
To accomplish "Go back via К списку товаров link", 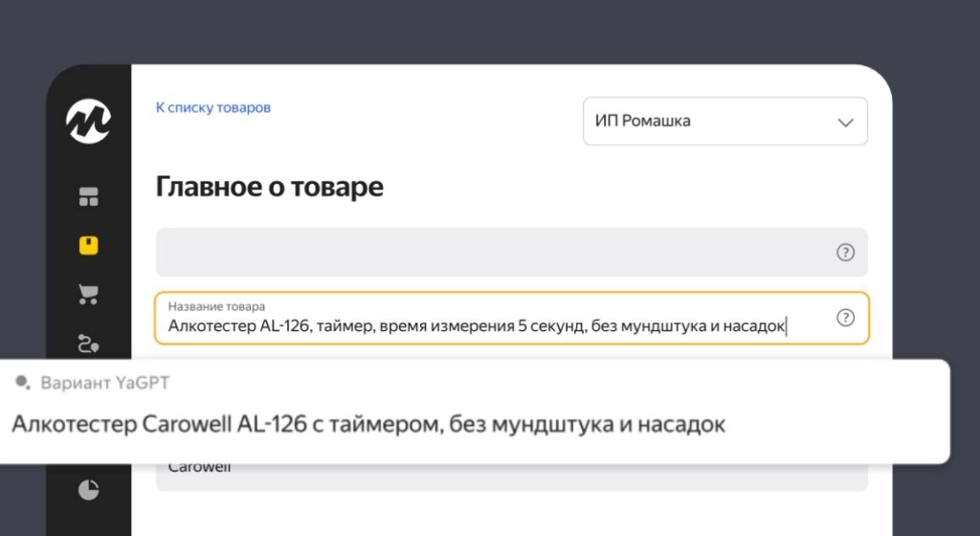I will coord(213,107).
